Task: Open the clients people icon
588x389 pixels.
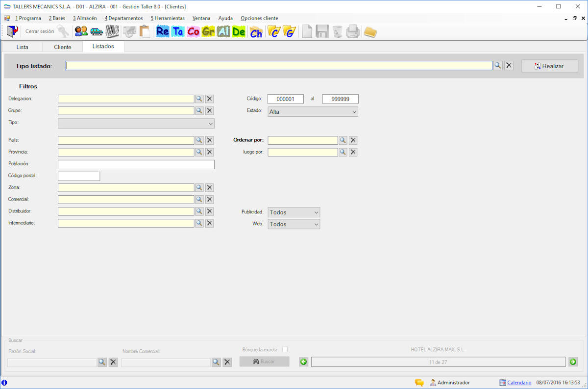Action: click(81, 31)
